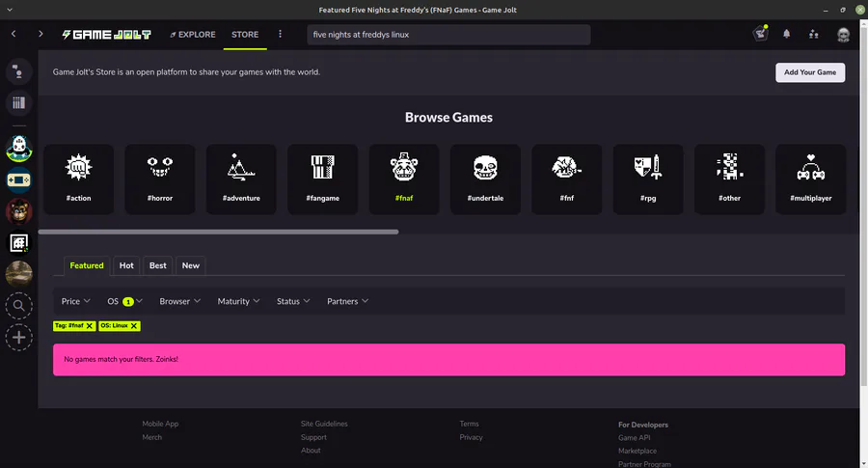Expand the Maturity filter dropdown
868x468 pixels.
click(238, 301)
